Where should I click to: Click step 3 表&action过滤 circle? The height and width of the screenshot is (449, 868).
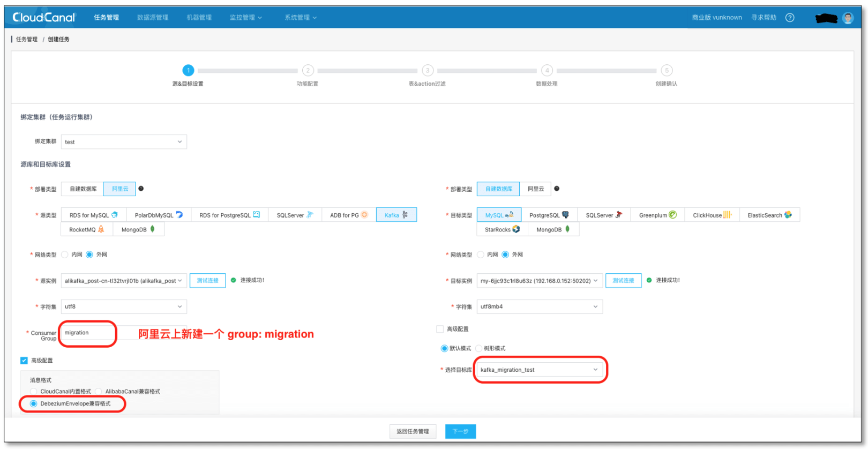point(428,70)
